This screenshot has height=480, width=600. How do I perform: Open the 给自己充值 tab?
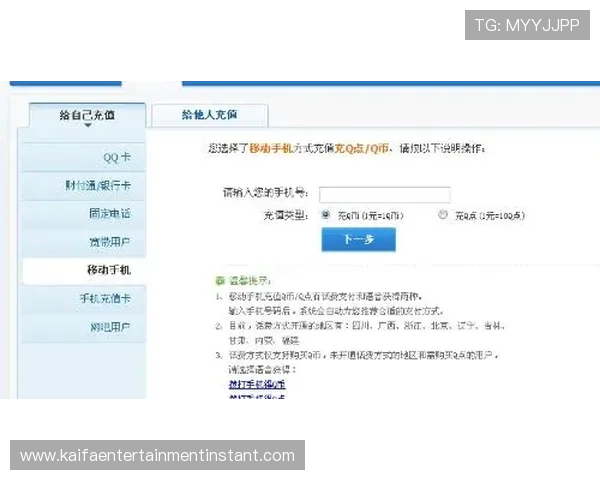(x=87, y=115)
